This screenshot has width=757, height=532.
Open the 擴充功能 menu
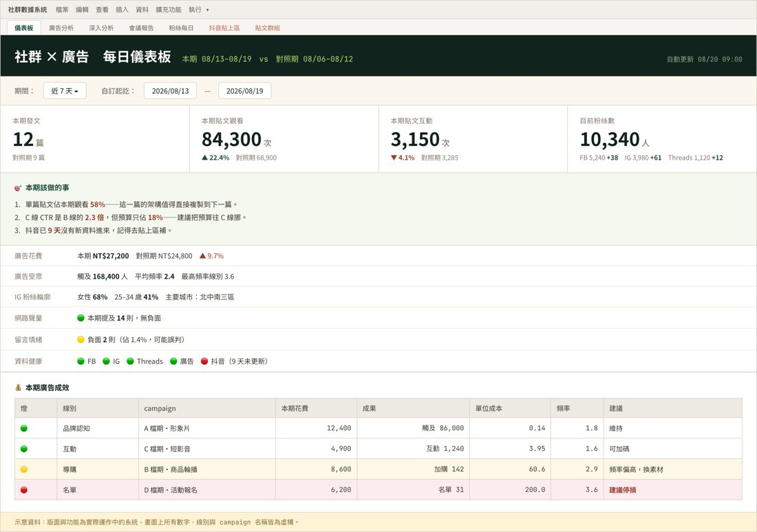[169, 10]
